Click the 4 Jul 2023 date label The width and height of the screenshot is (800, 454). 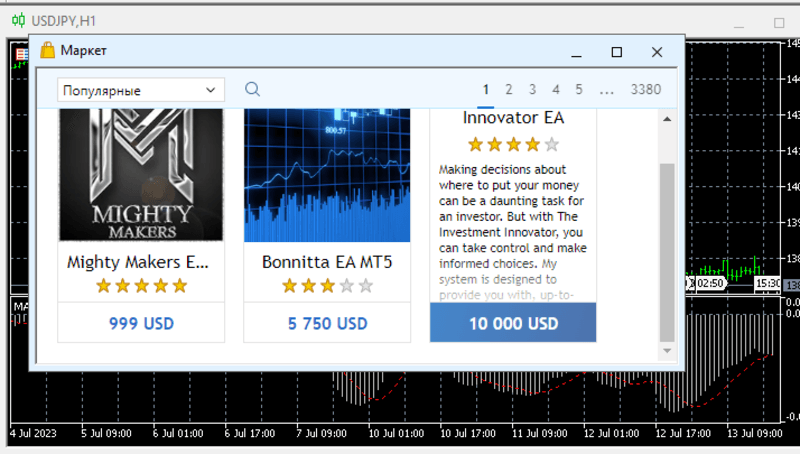tap(33, 434)
